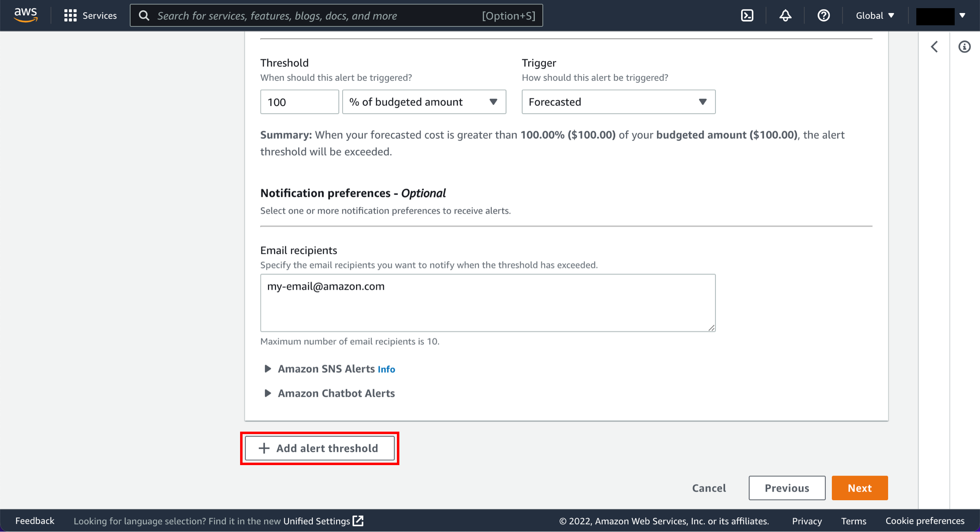Open the Trigger dropdown menu

[x=618, y=102]
